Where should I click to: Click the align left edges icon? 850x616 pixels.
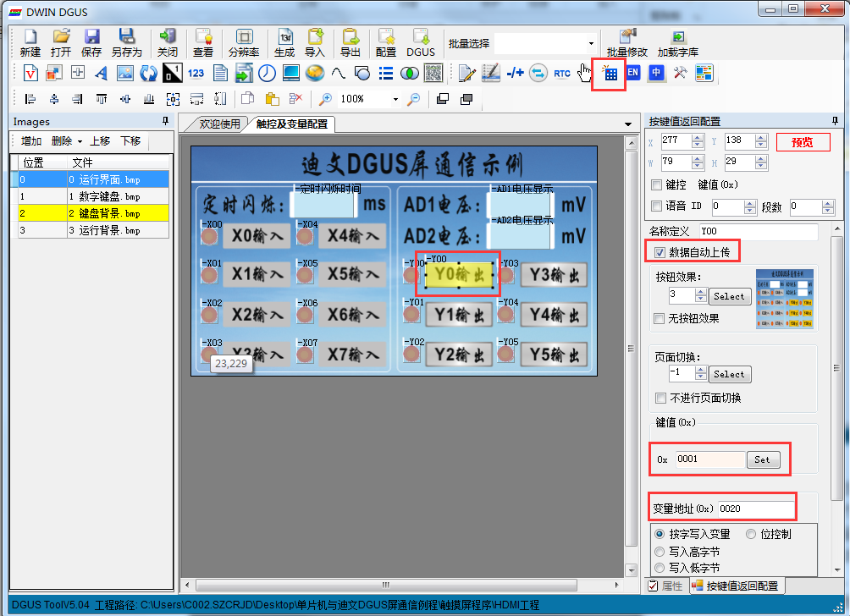click(30, 99)
